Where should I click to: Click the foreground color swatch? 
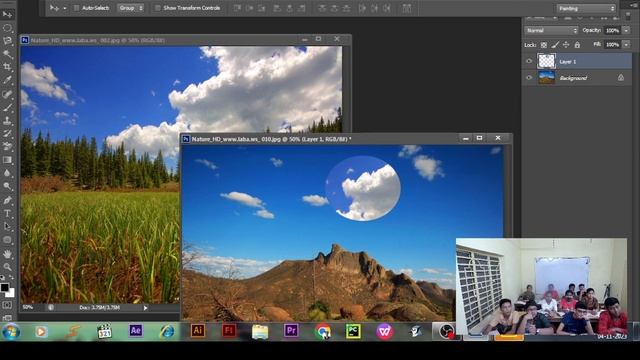(x=4, y=287)
